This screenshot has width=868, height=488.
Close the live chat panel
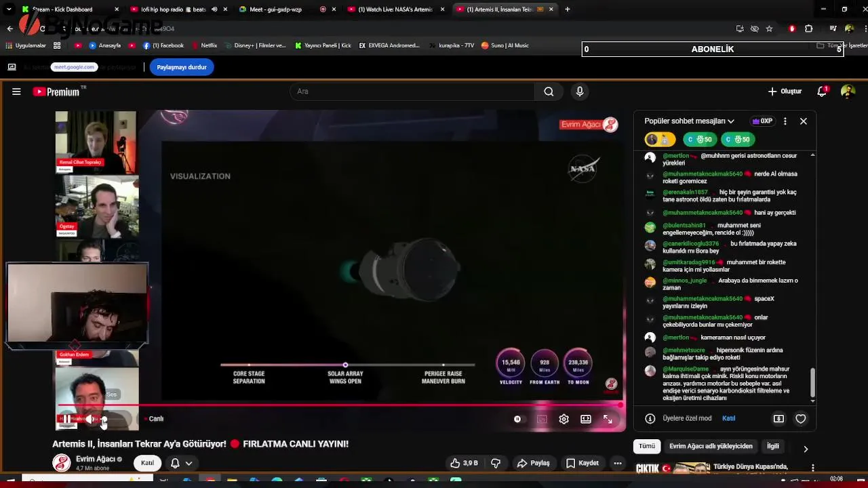804,121
